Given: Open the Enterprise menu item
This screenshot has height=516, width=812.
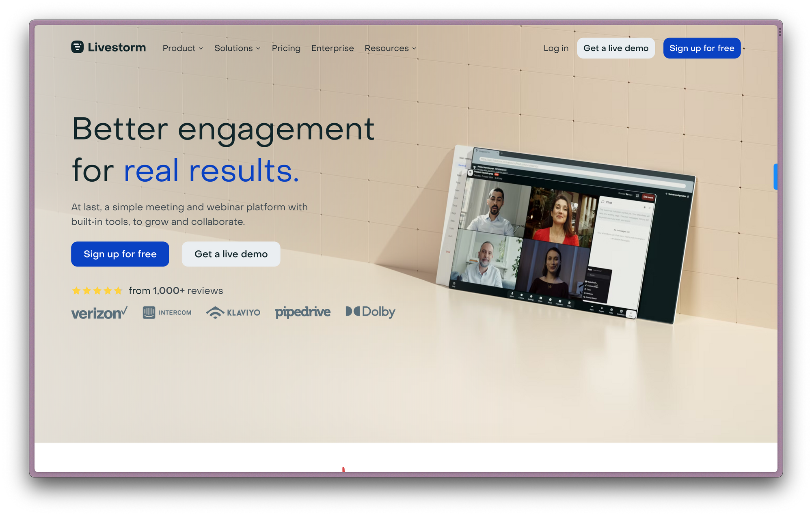Looking at the screenshot, I should click(333, 48).
